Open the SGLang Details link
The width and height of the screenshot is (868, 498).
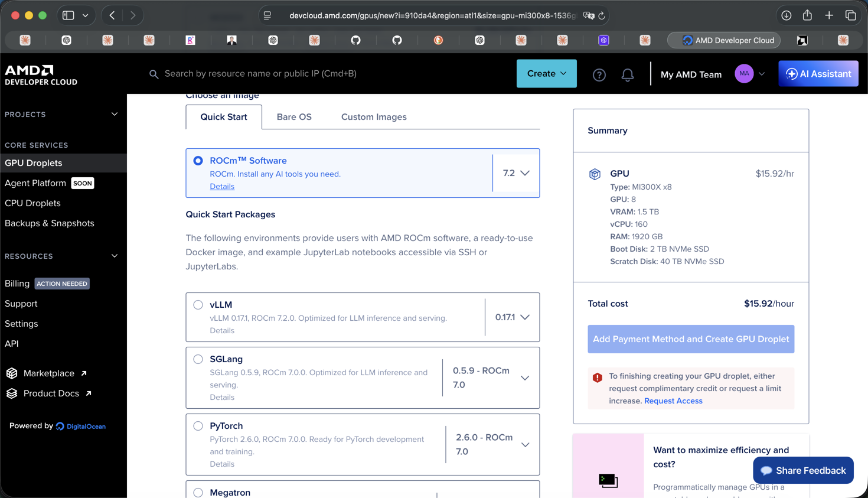click(x=222, y=398)
